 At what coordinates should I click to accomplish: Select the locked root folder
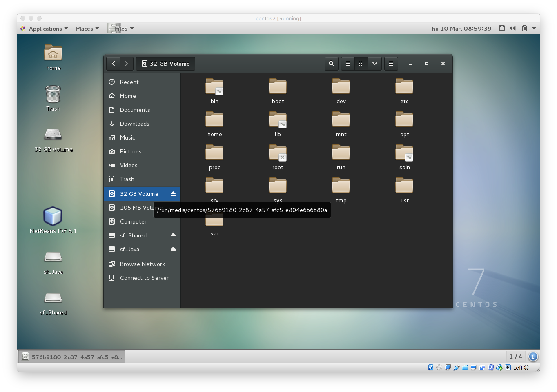(278, 157)
